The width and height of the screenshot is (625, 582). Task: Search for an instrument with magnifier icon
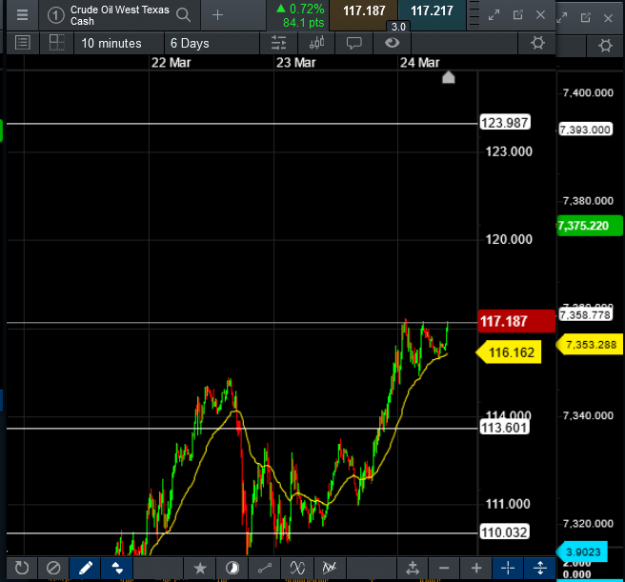pos(183,15)
